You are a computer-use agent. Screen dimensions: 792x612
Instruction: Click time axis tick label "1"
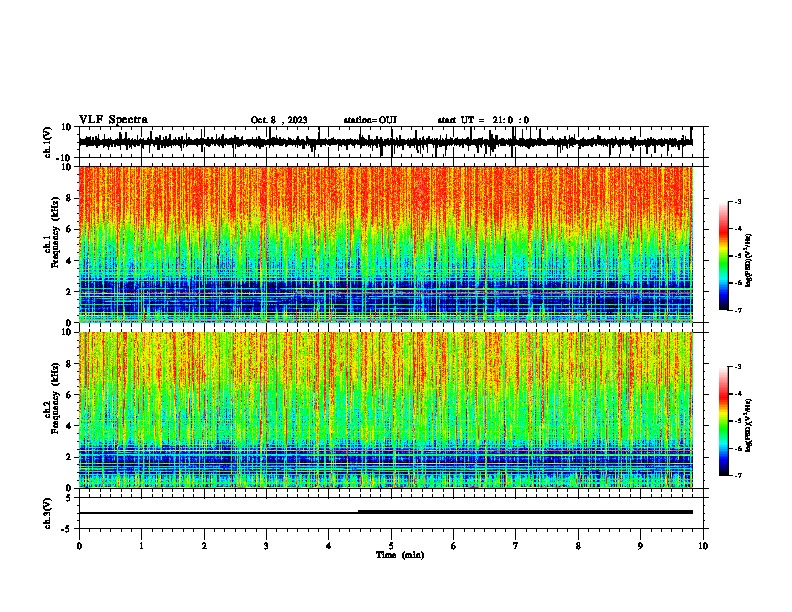pos(141,546)
